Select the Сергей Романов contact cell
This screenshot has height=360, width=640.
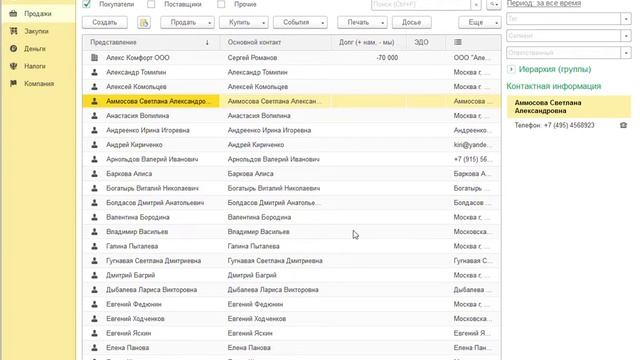[276, 58]
